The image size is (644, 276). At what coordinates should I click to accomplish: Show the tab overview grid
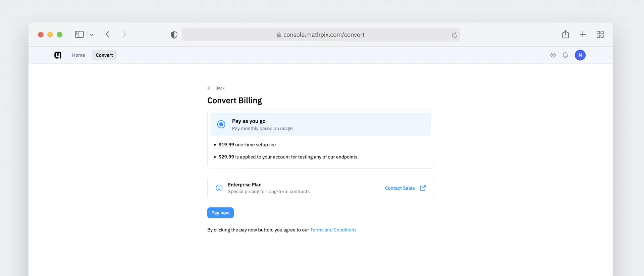(600, 34)
